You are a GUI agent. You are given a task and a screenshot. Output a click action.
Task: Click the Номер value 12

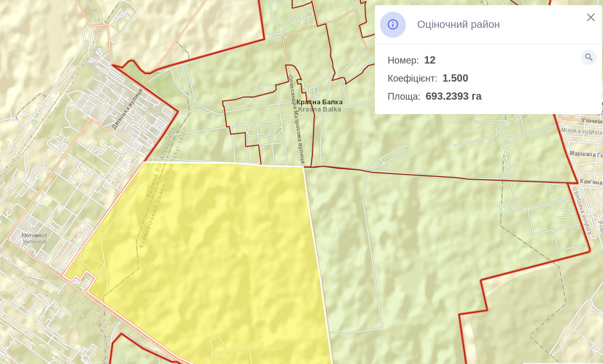[x=430, y=60]
